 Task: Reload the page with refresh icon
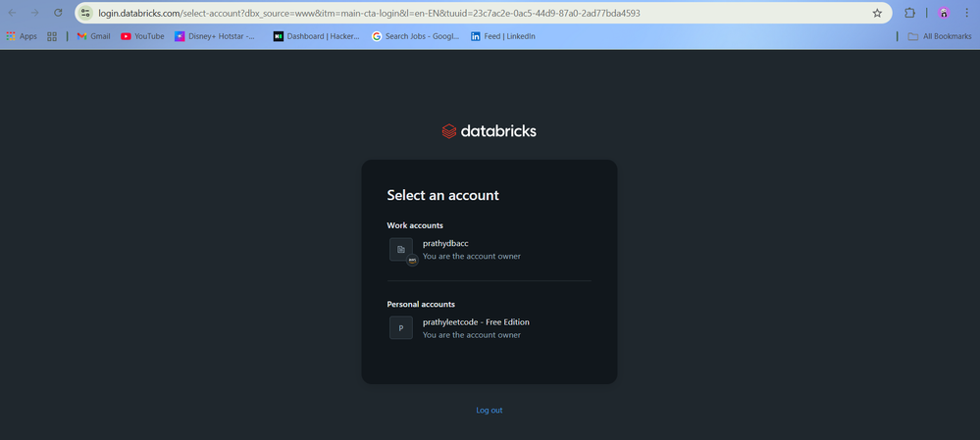[58, 13]
